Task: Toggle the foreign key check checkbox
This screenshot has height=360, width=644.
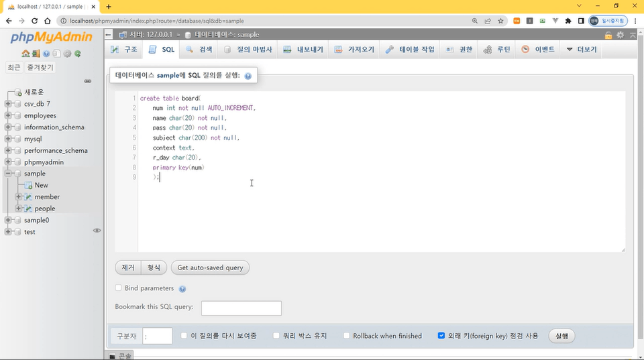Action: (x=441, y=336)
